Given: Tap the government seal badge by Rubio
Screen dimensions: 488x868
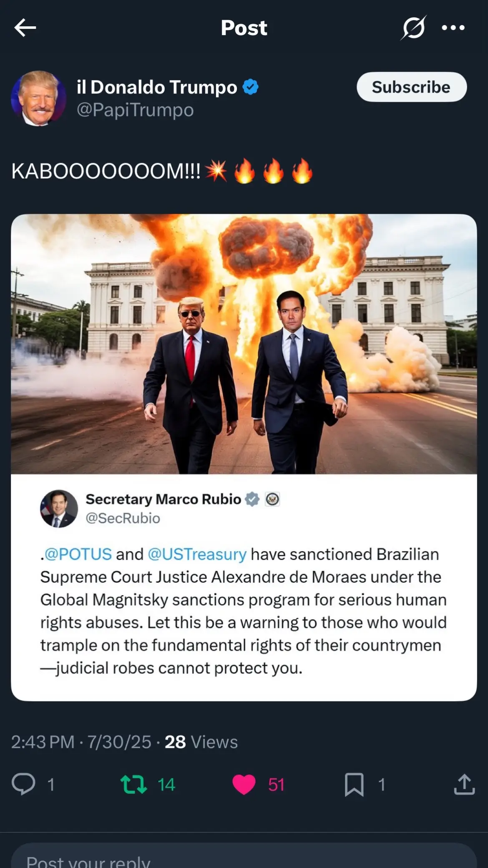Looking at the screenshot, I should [272, 499].
